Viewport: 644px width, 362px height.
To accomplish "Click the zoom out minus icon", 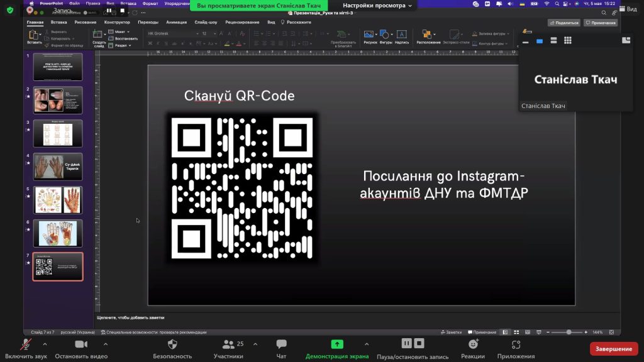I will click(548, 332).
